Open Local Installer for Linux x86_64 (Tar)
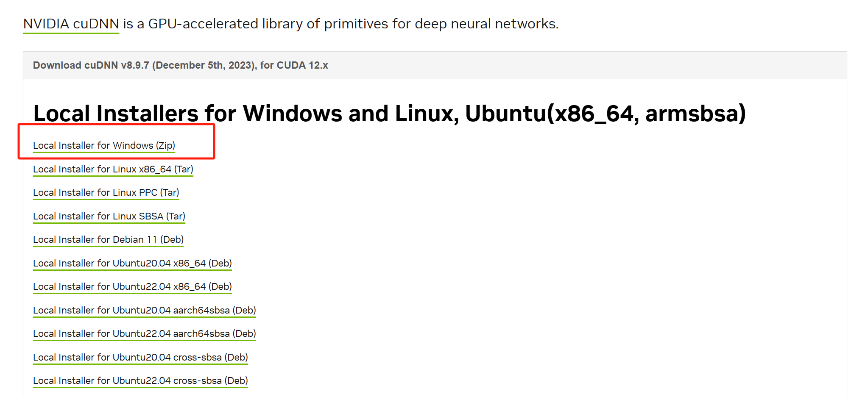 [x=113, y=169]
